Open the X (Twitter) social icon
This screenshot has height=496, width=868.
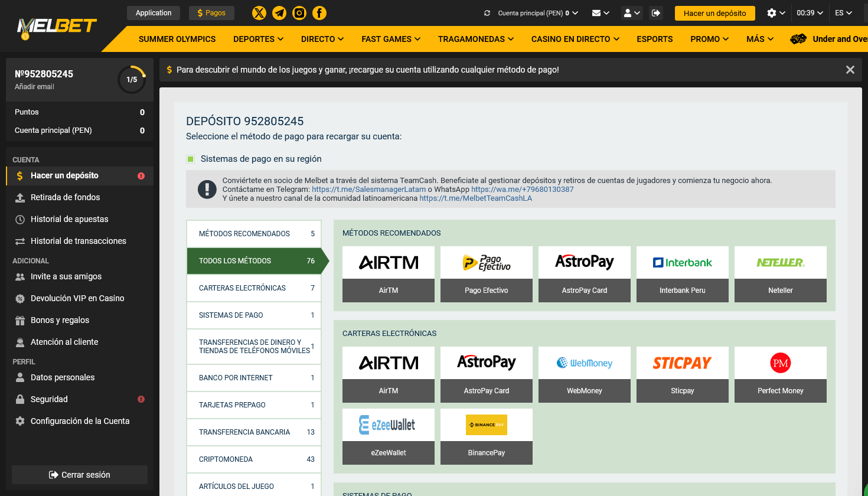click(259, 13)
